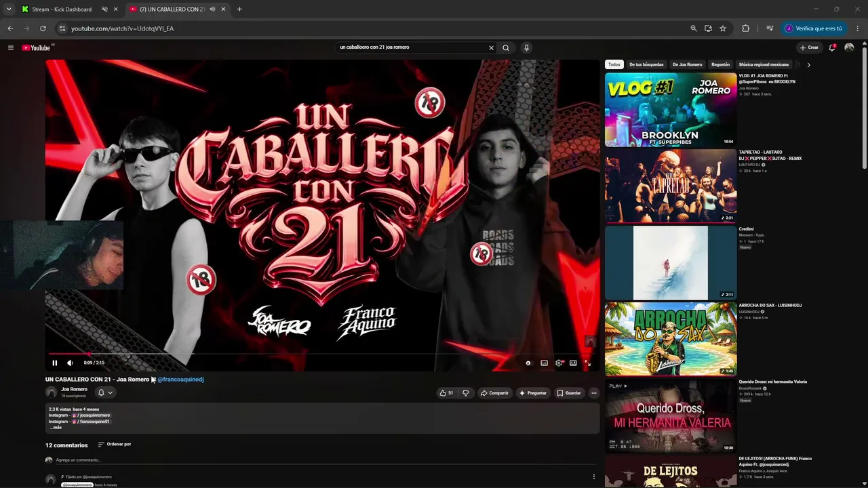Click the YouTube search box

pyautogui.click(x=411, y=47)
